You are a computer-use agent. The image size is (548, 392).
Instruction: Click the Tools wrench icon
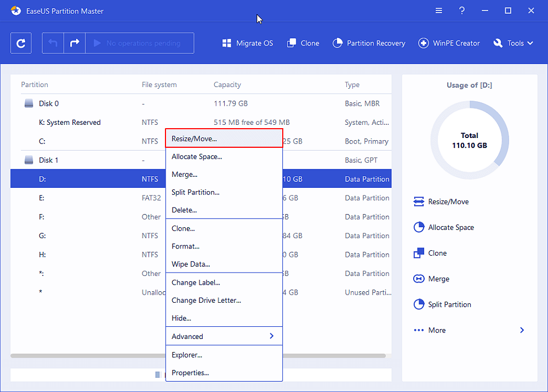point(498,43)
